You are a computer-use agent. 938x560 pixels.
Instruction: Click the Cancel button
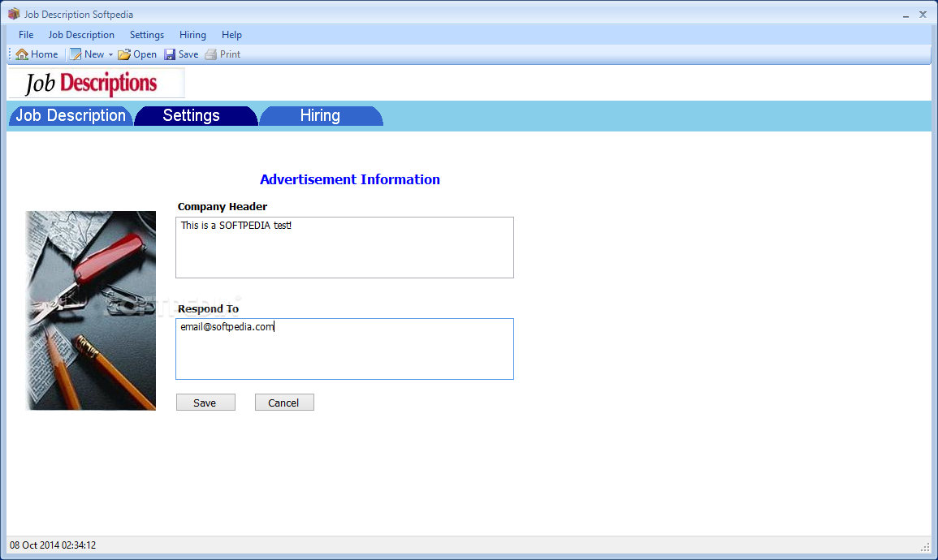[x=284, y=403]
